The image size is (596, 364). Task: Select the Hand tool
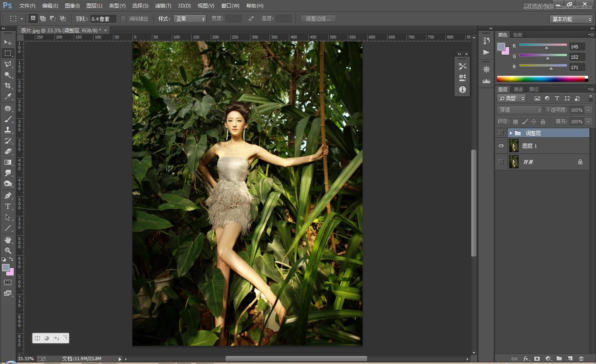pyautogui.click(x=8, y=240)
